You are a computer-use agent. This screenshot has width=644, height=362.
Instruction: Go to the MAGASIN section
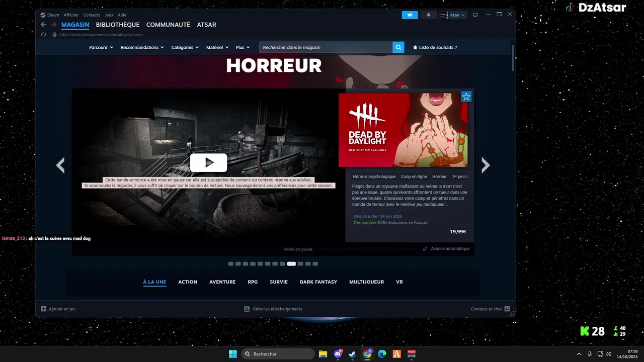[75, 25]
